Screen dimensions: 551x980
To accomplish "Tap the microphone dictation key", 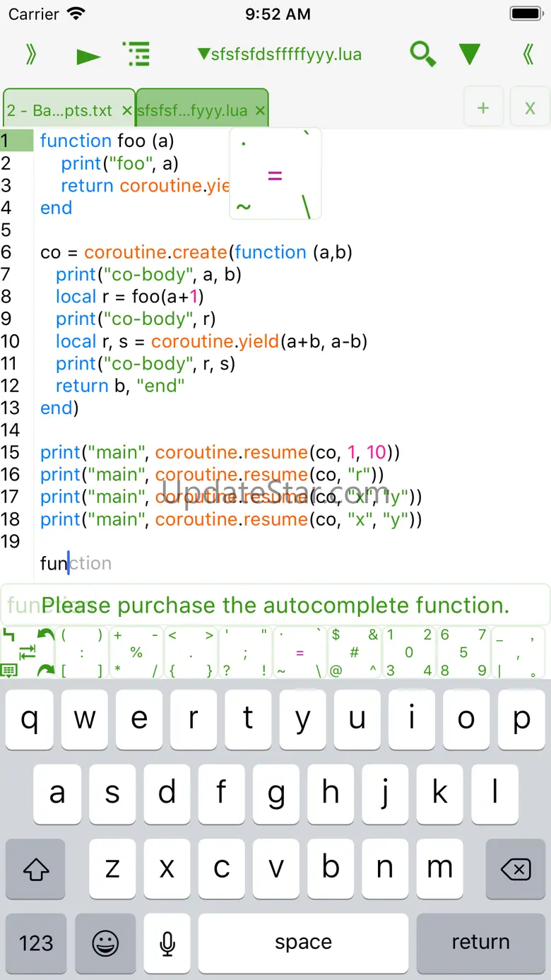I will pyautogui.click(x=167, y=943).
